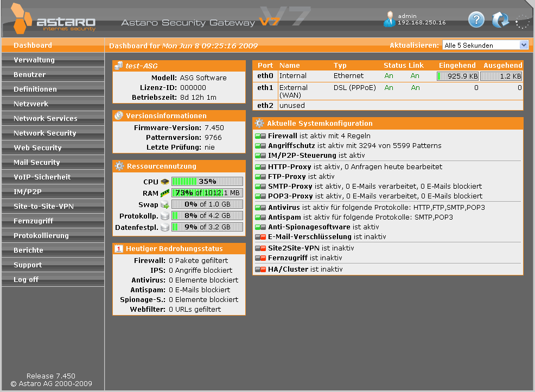Click the Firewall green status indicator

click(x=260, y=136)
